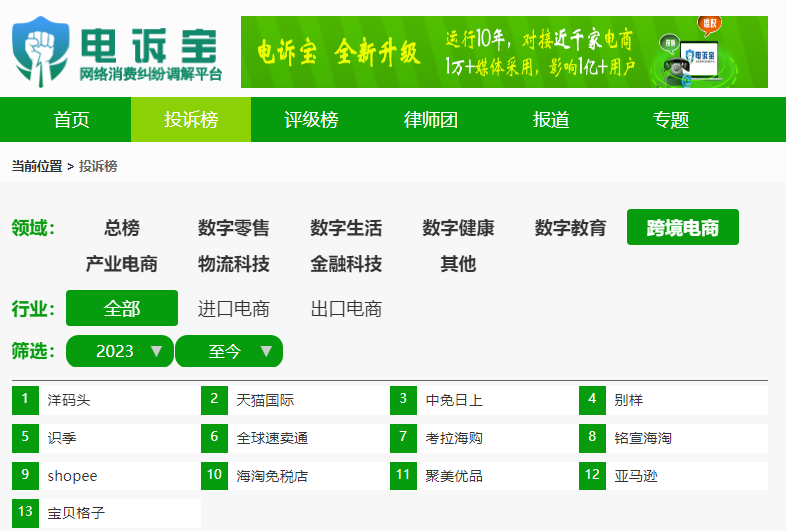Filter by 其他 domain
The width and height of the screenshot is (786, 531).
[x=458, y=264]
